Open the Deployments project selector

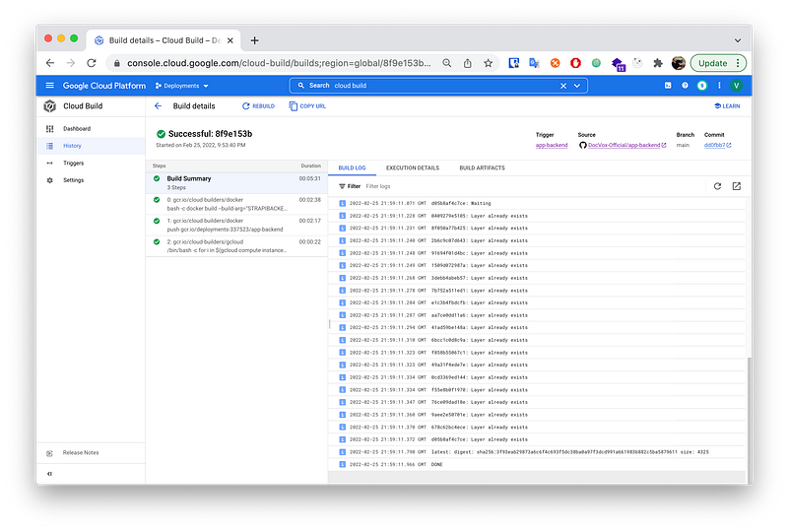pos(182,86)
